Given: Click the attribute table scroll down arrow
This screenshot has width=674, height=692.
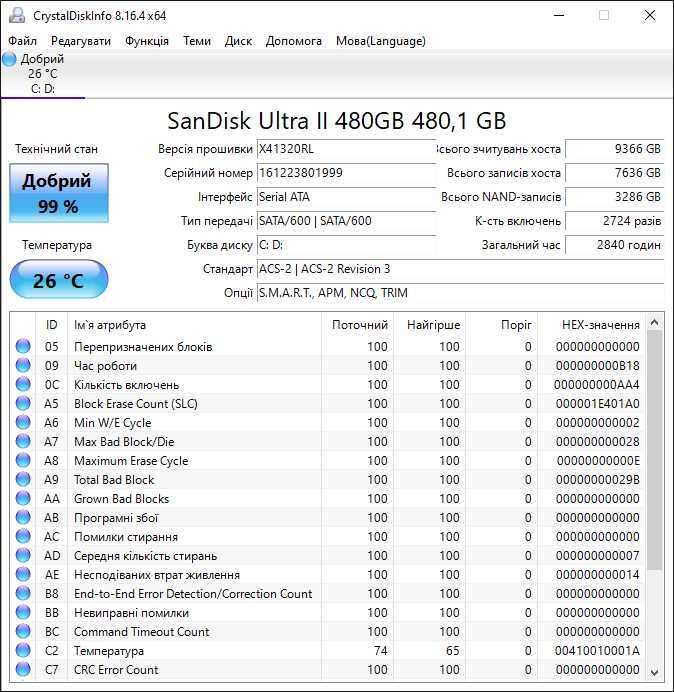Looking at the screenshot, I should [655, 672].
